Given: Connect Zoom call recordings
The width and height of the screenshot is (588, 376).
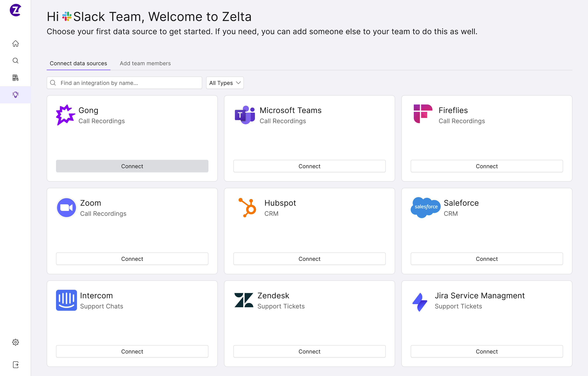Looking at the screenshot, I should pos(132,259).
